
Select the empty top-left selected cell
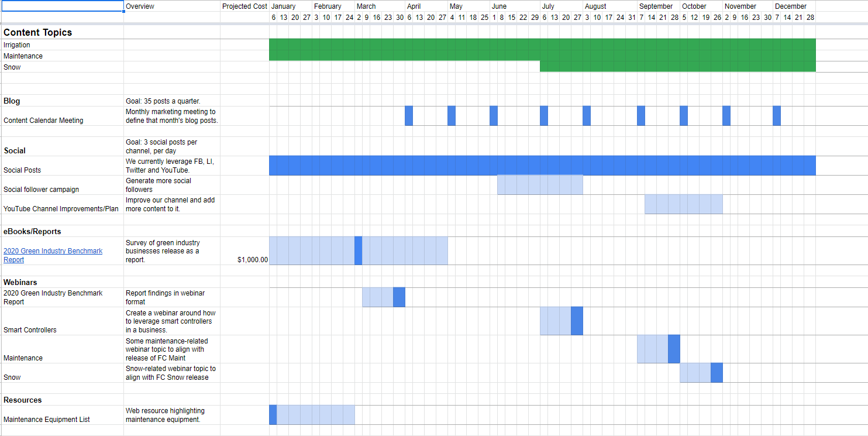click(x=62, y=6)
